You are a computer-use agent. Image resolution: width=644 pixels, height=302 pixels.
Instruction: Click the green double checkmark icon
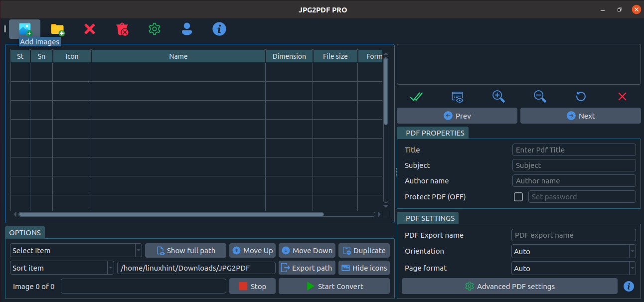click(416, 96)
